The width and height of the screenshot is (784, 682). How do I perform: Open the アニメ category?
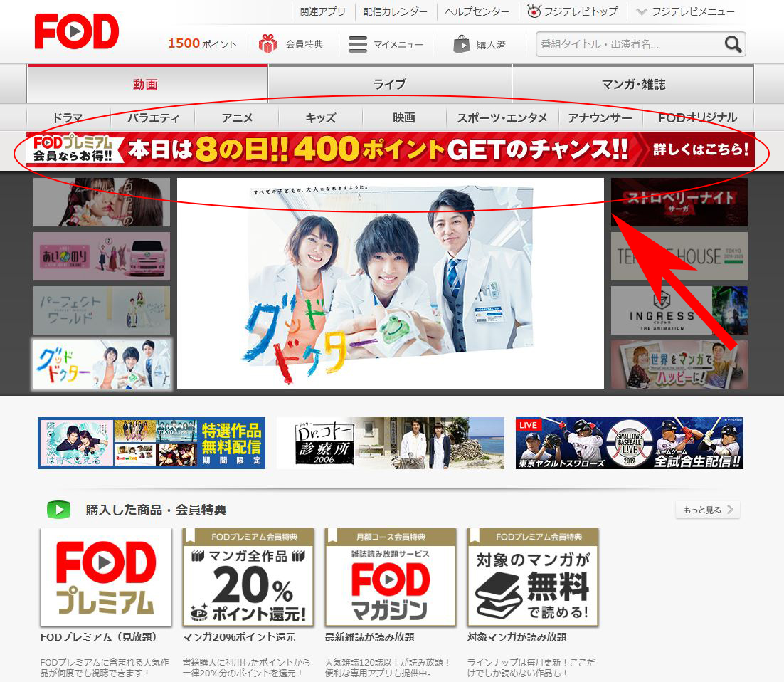point(236,118)
